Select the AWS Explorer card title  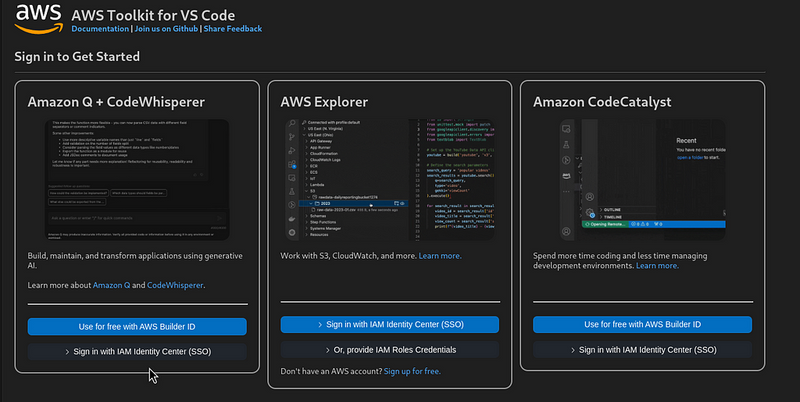(x=326, y=102)
